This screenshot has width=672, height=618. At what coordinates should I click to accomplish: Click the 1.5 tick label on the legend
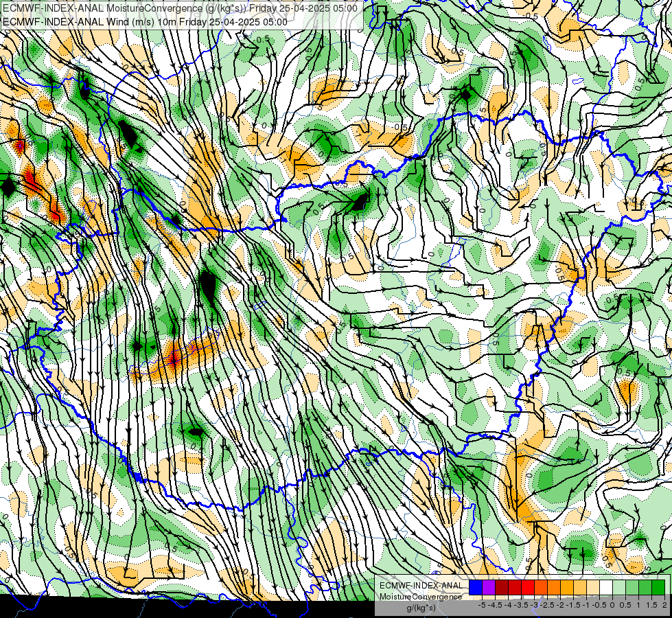651,605
